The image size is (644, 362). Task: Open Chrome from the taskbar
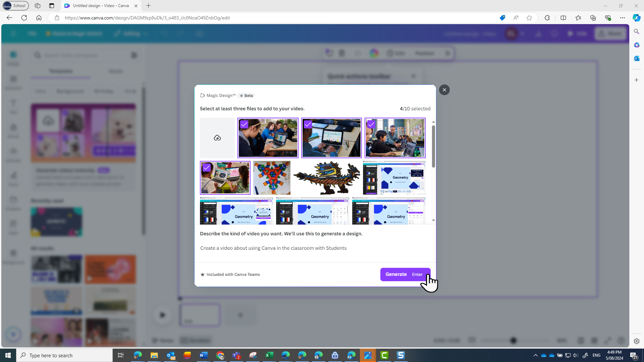click(x=220, y=355)
